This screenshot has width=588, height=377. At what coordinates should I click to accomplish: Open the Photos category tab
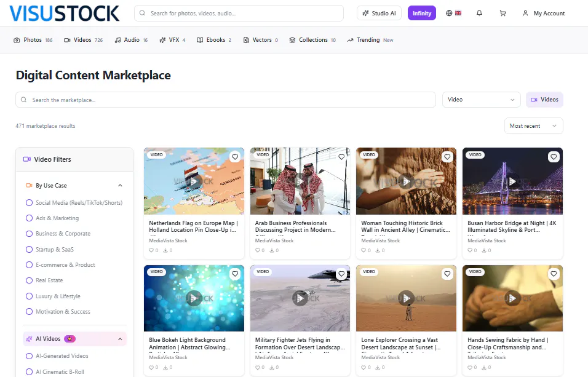(x=33, y=40)
